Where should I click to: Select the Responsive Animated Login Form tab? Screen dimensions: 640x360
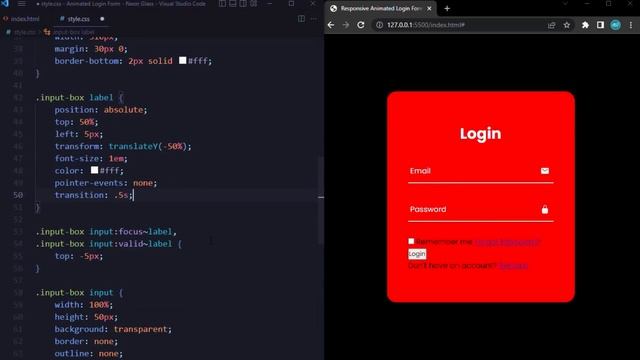(380, 8)
